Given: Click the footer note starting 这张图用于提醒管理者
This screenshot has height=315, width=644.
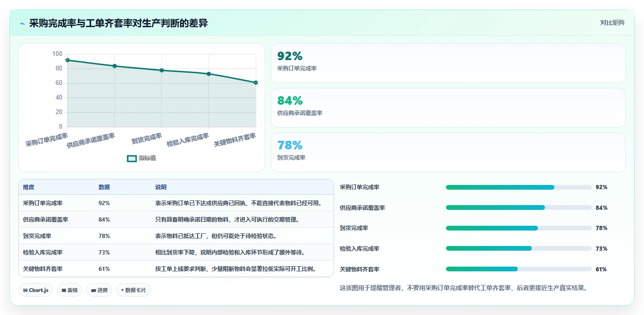Looking at the screenshot, I should tap(463, 288).
